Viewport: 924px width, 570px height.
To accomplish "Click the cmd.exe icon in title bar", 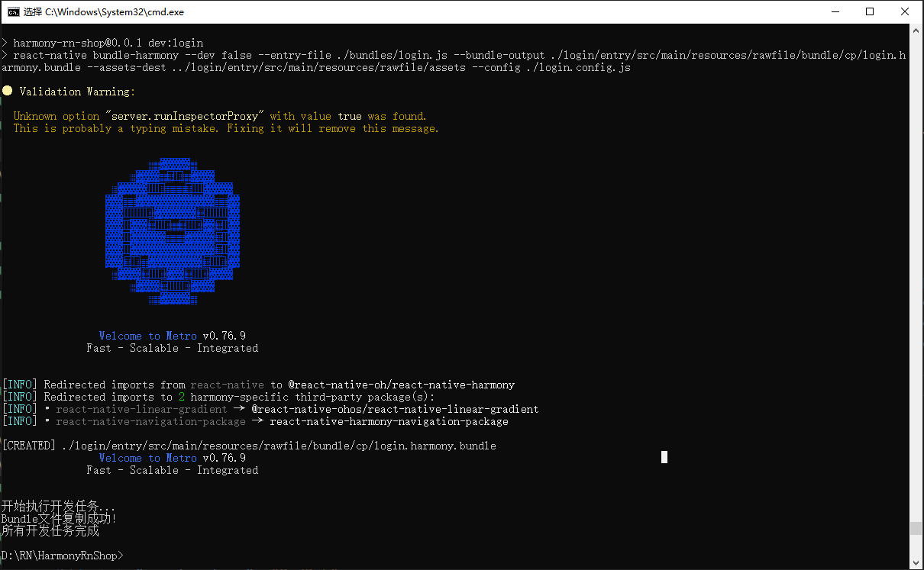I will coord(13,11).
